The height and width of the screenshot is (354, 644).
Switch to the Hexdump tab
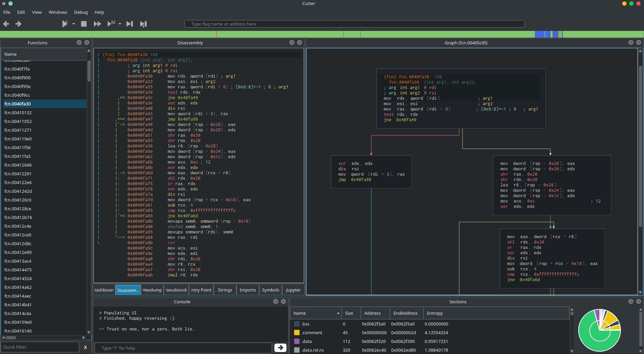[x=152, y=290]
